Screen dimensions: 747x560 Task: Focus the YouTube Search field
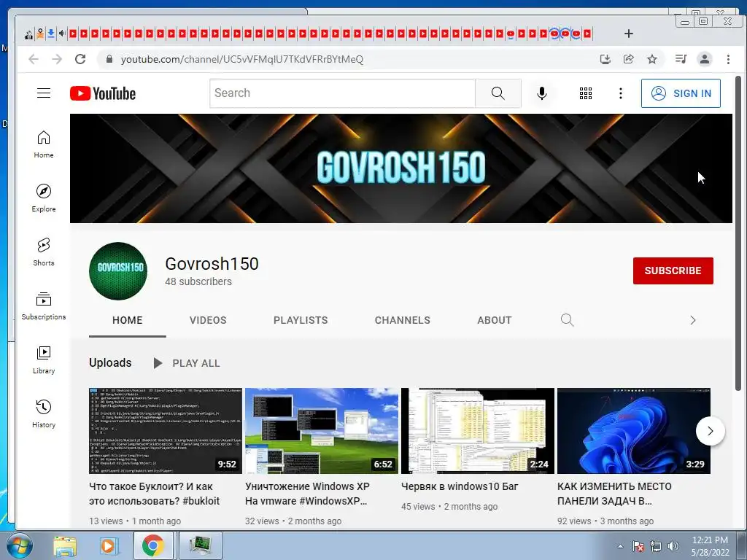click(x=343, y=93)
